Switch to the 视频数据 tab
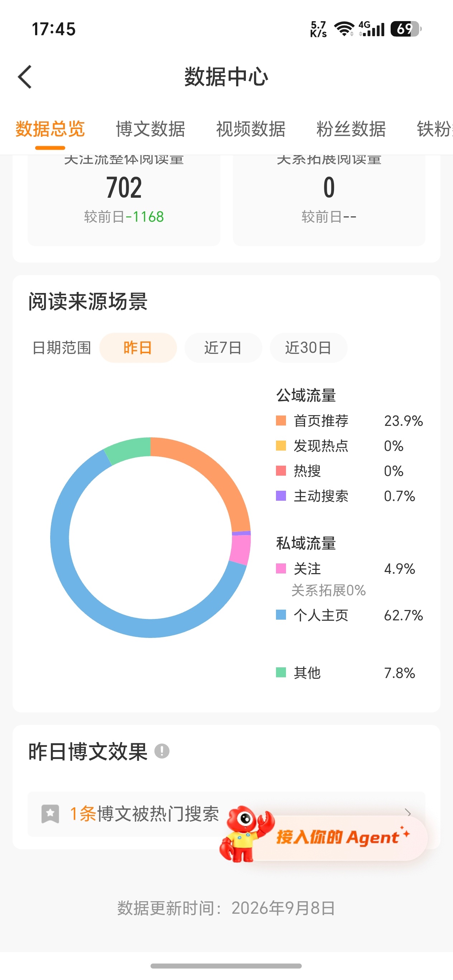Viewport: 453px width, 980px height. coord(251,129)
